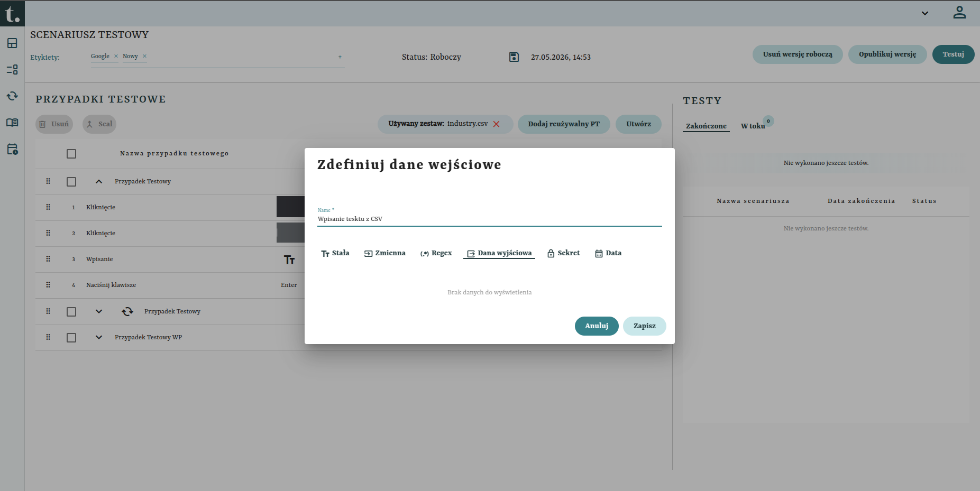Click the Utwórz button

tap(638, 124)
